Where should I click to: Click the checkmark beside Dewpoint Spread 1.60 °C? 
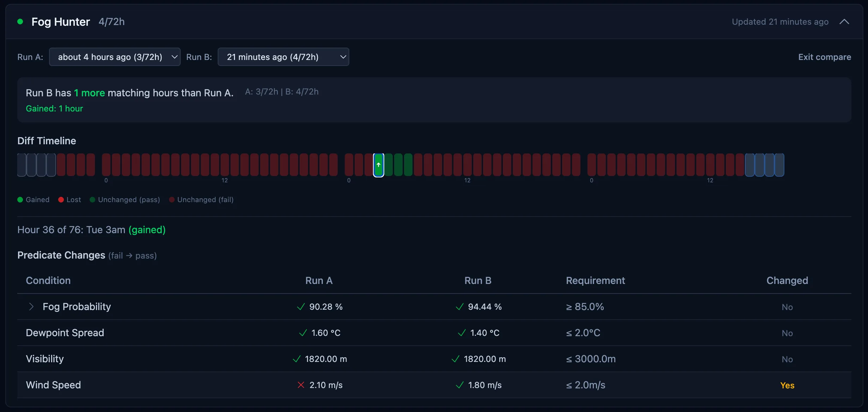click(x=302, y=333)
